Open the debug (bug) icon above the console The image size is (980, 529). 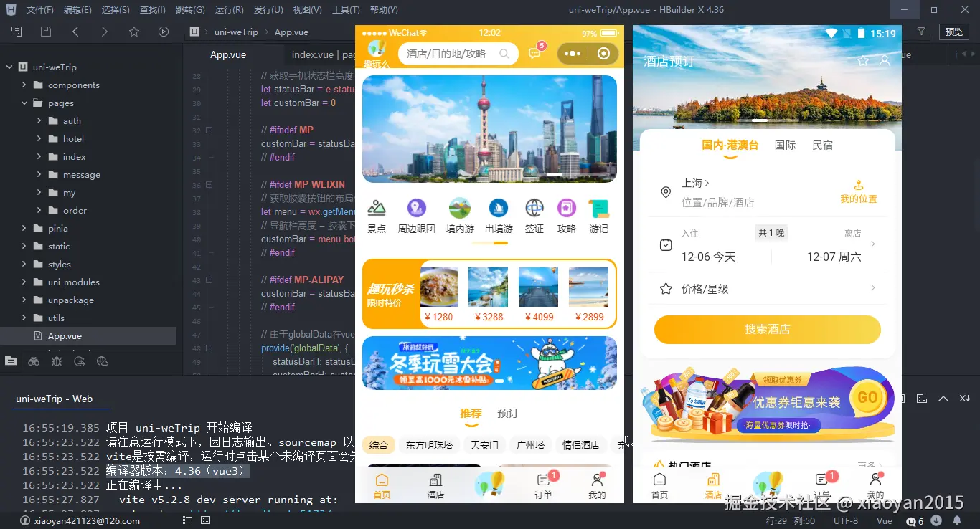[55, 361]
